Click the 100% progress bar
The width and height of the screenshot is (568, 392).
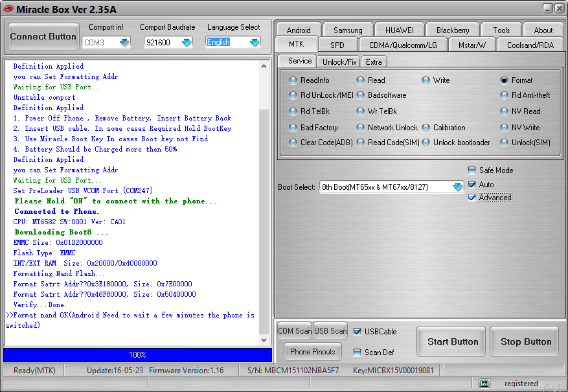(x=138, y=355)
